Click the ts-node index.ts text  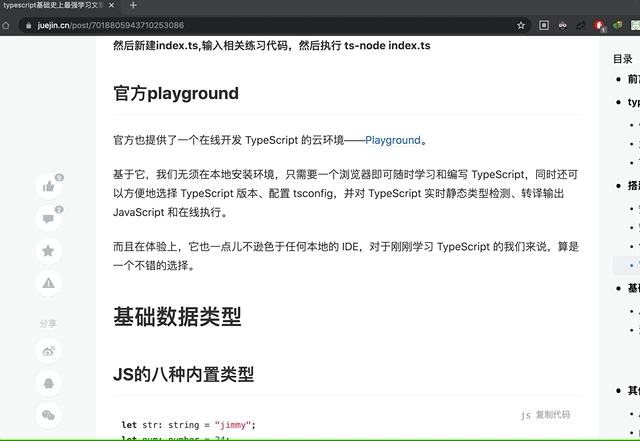[387, 45]
